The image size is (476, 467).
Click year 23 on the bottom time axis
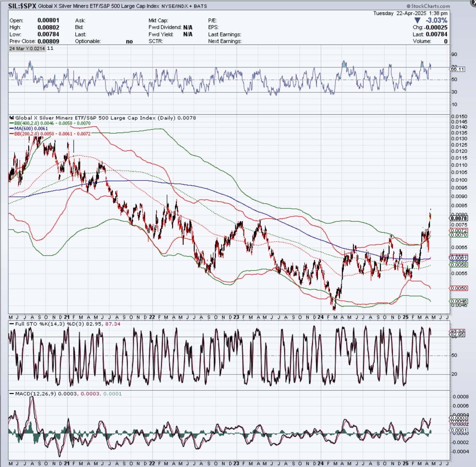click(236, 463)
